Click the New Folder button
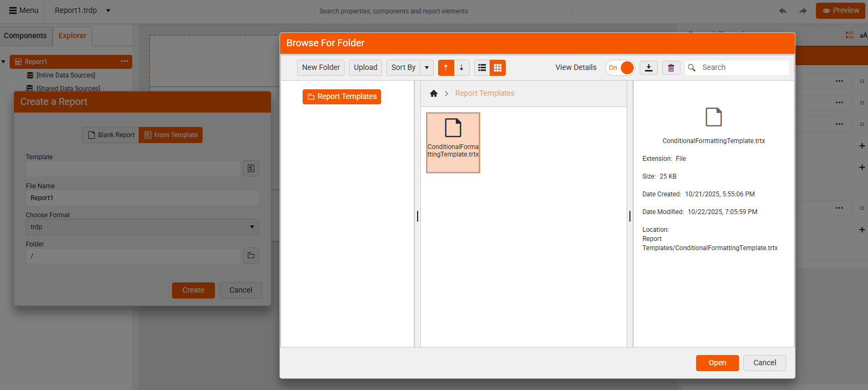868x390 pixels. pos(321,68)
